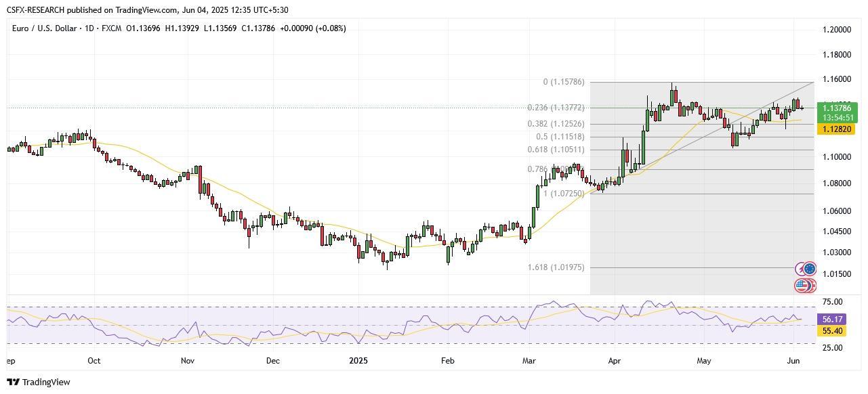868x394 pixels.
Task: Click the purple lightning event icon
Action: [801, 269]
